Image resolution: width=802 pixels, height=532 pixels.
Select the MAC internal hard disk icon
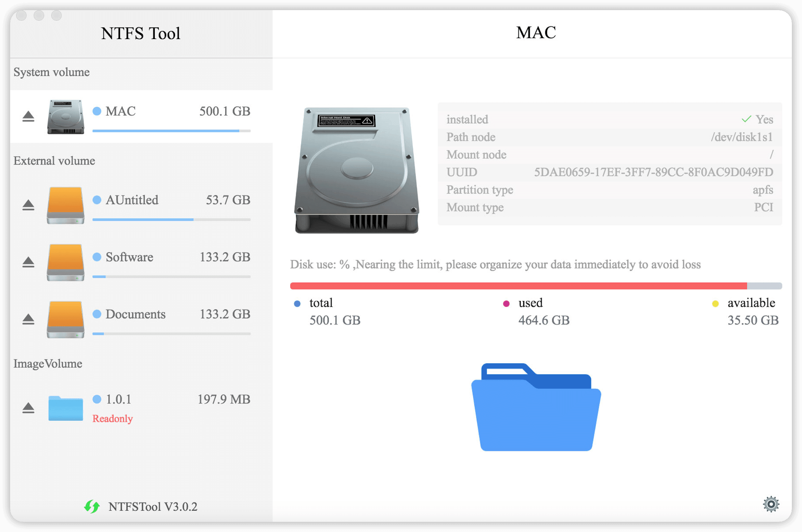(65, 117)
